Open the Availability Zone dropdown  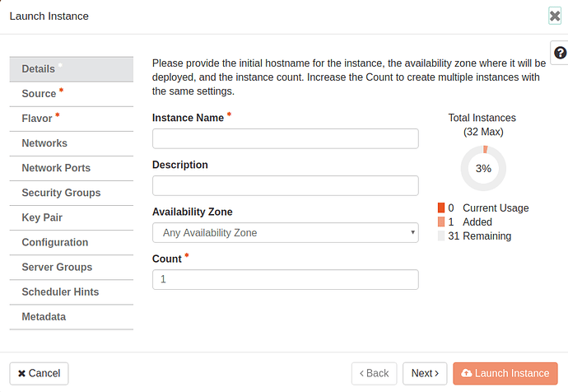[x=285, y=233]
